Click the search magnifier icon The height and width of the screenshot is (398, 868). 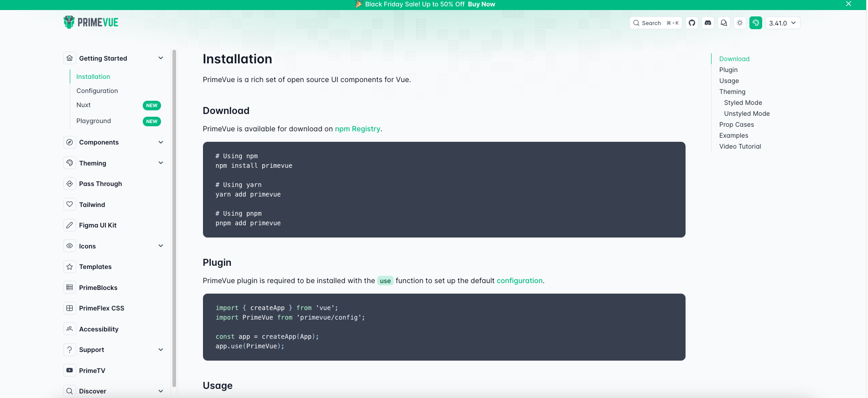(636, 23)
